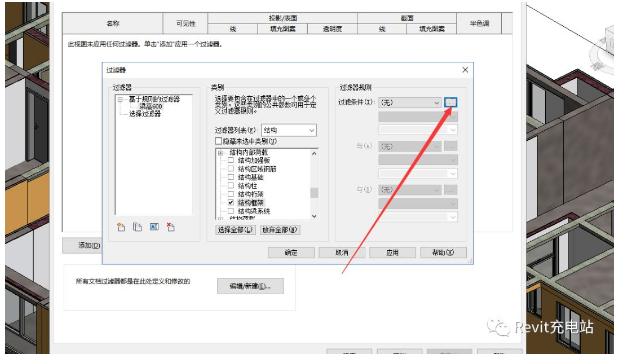Select the 梁高600 filter in the tree
Image resolution: width=621 pixels, height=360 pixels.
click(150, 107)
